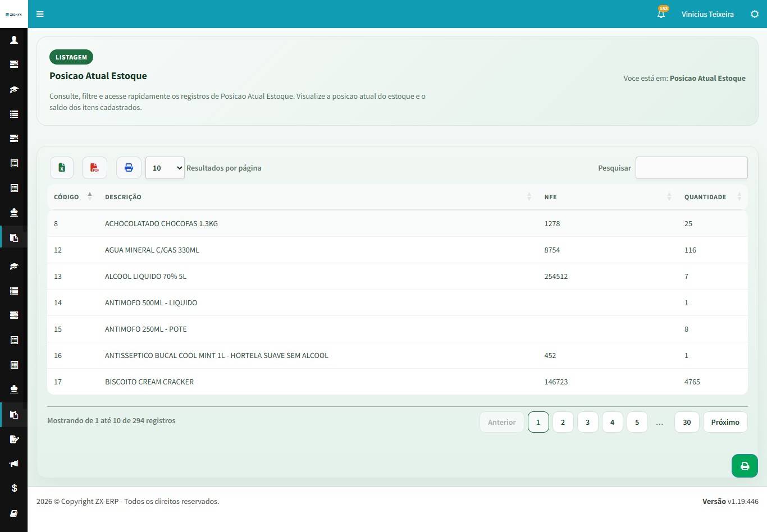Screen dimensions: 767x532
Task: Focus the Pesquisar search field
Action: click(x=692, y=168)
